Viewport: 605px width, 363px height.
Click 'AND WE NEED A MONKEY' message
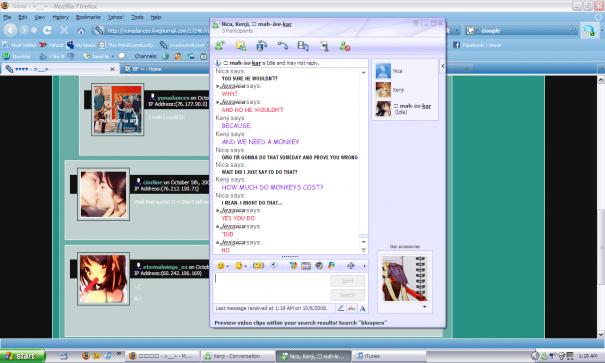pos(260,142)
